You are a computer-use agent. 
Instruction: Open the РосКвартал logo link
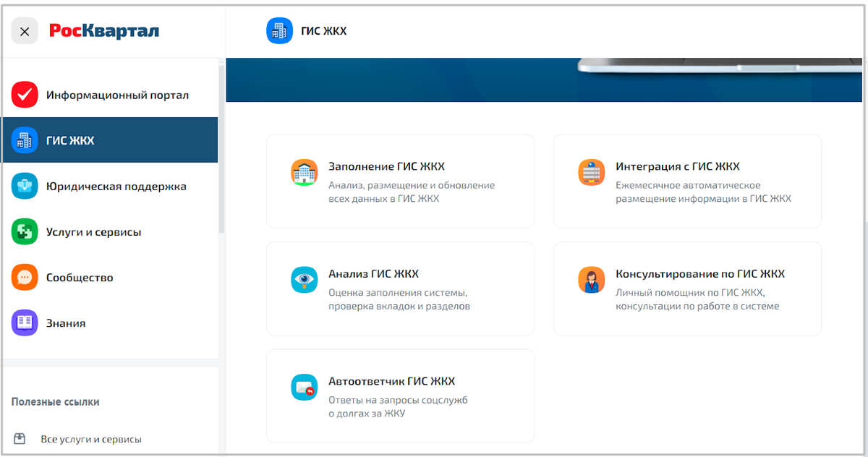click(x=104, y=31)
